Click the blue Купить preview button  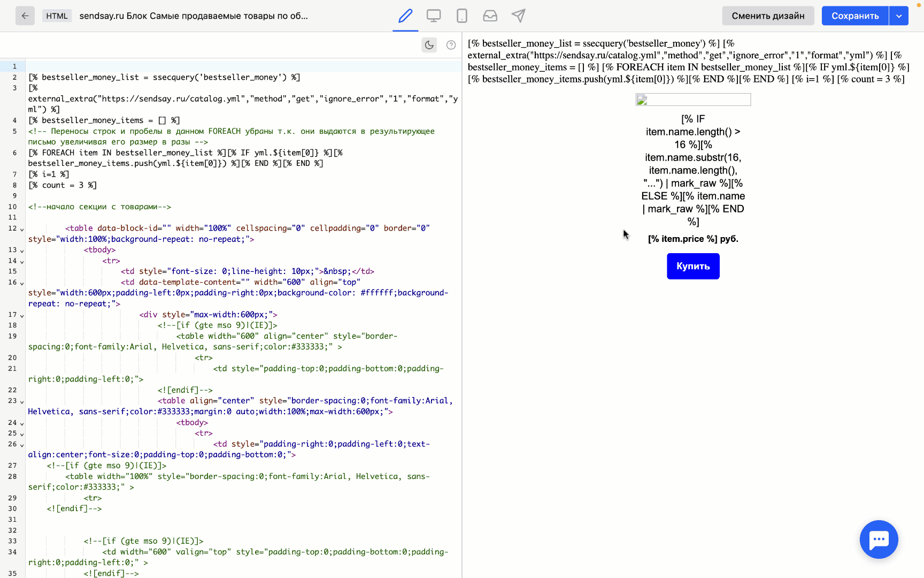pyautogui.click(x=693, y=266)
